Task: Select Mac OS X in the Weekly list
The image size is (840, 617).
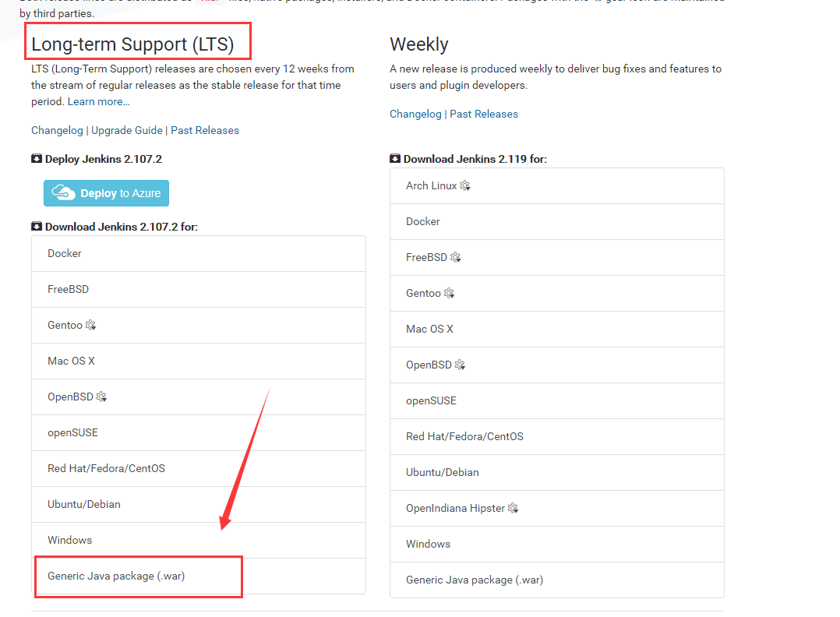Action: pyautogui.click(x=557, y=330)
